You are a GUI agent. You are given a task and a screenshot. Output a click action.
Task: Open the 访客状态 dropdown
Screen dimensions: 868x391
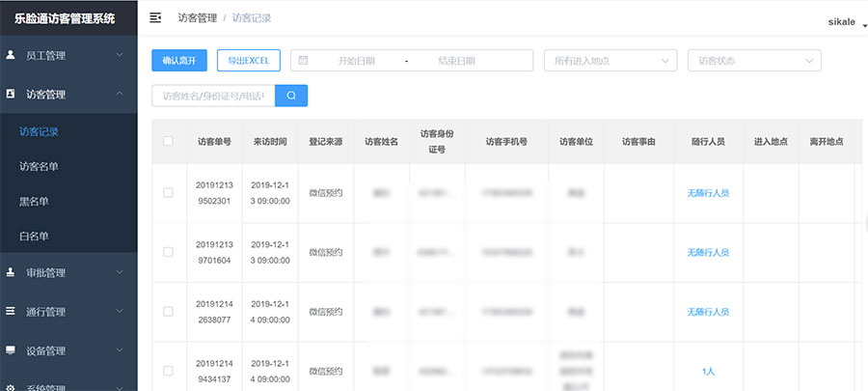[753, 60]
